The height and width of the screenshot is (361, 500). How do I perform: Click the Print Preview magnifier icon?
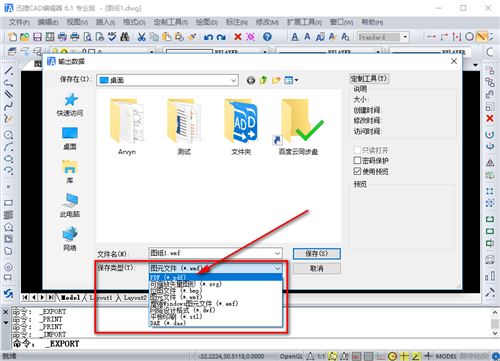[87, 37]
